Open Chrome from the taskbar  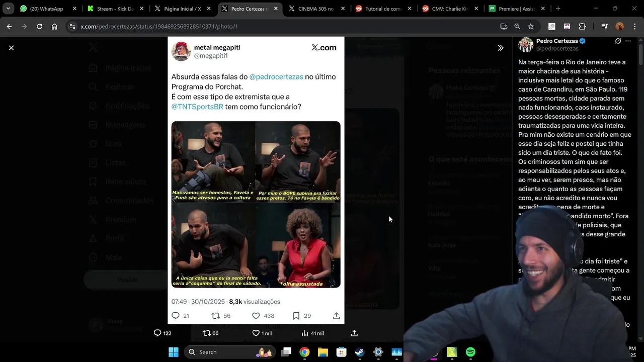[x=304, y=352]
